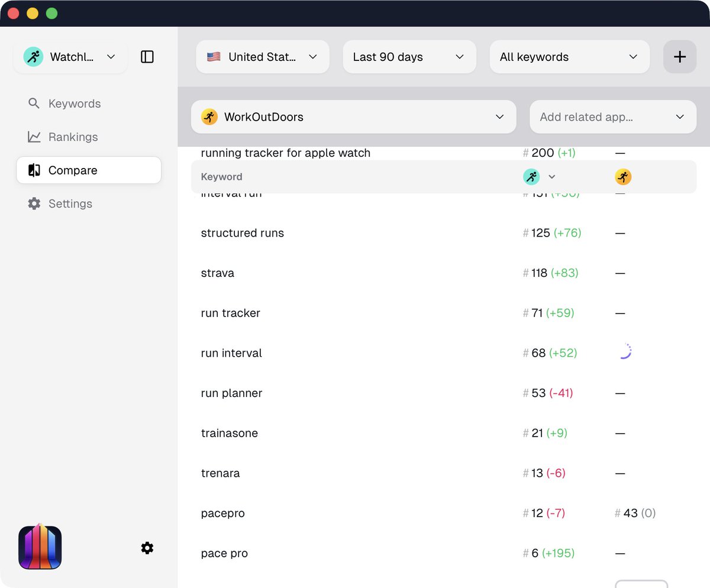Image resolution: width=710 pixels, height=588 pixels.
Task: Click the teal runner icon next to the Watchlist switcher
Action: click(33, 57)
